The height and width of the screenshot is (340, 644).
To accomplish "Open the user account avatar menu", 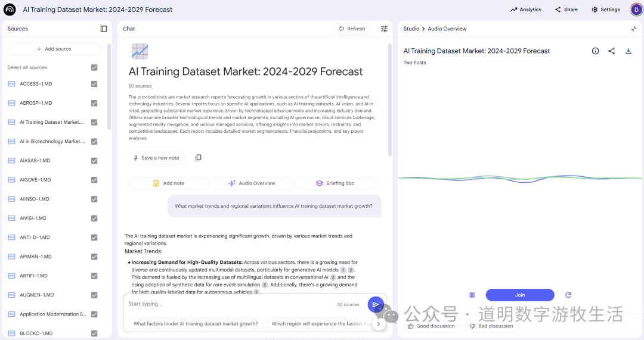I will pos(635,10).
